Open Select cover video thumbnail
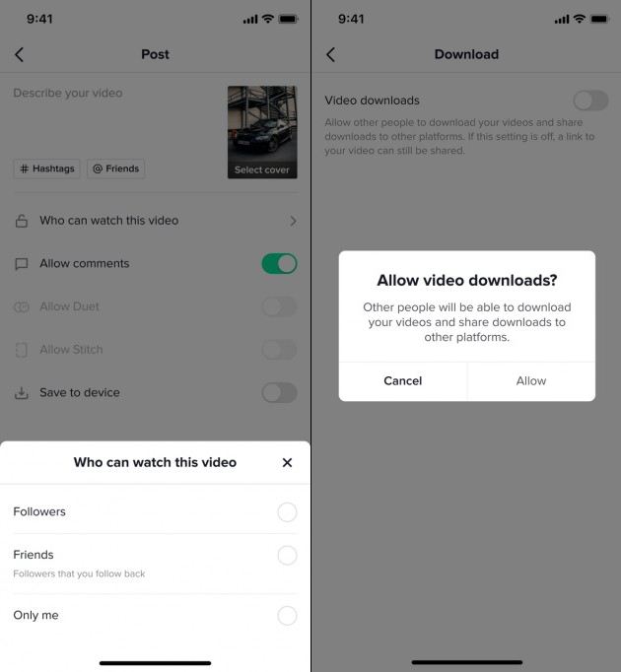 (x=262, y=132)
